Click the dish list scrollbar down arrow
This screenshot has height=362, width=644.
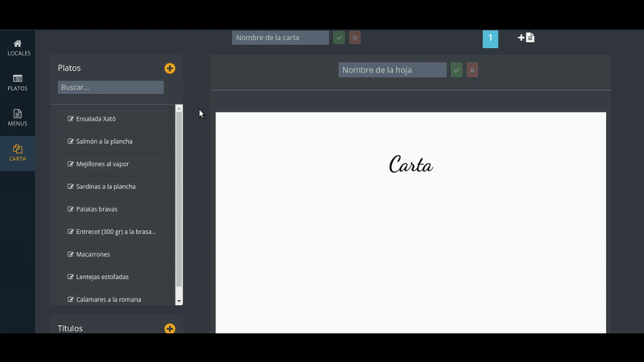(179, 301)
